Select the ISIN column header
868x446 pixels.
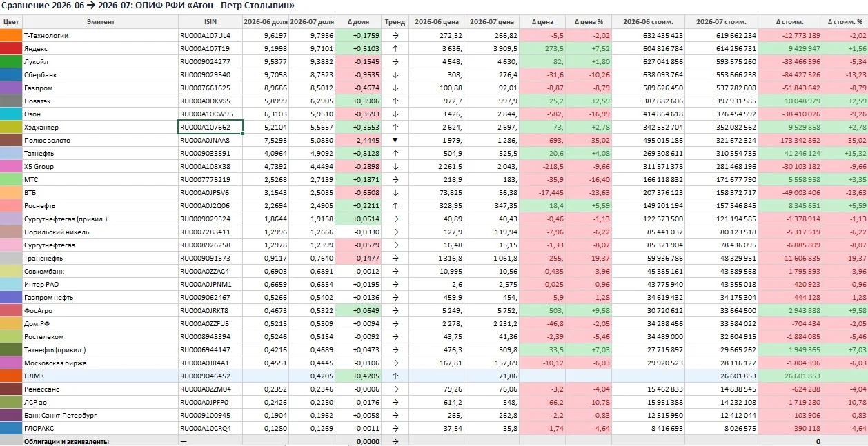pos(210,21)
